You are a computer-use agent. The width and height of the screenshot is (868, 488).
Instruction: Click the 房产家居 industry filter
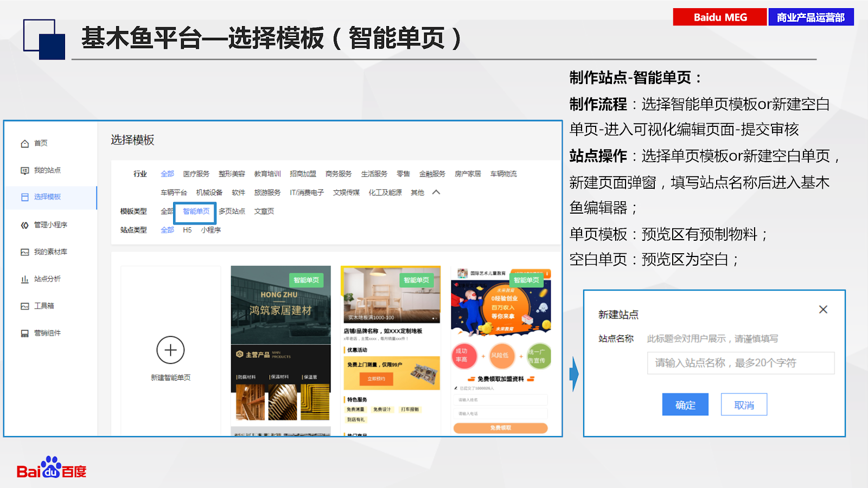tap(468, 174)
